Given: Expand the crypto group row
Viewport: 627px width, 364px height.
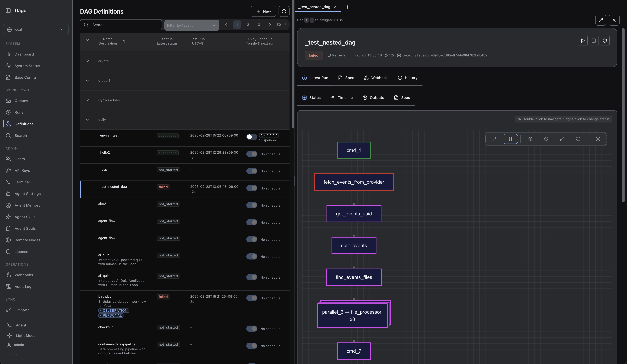Looking at the screenshot, I should click(x=87, y=61).
